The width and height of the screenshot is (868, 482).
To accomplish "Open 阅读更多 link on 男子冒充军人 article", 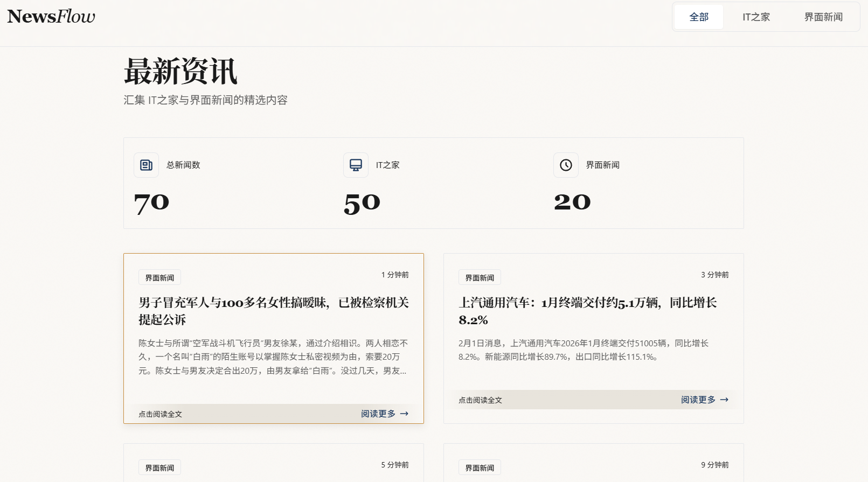I will pyautogui.click(x=378, y=414).
